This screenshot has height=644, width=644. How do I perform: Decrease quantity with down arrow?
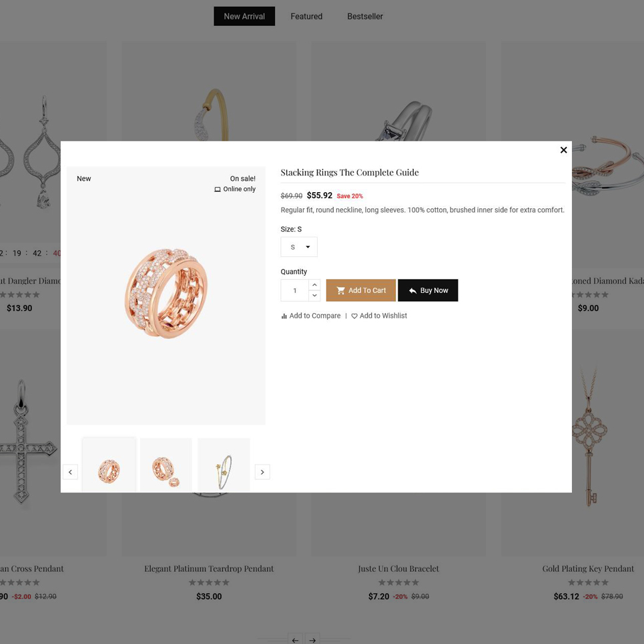tap(314, 295)
